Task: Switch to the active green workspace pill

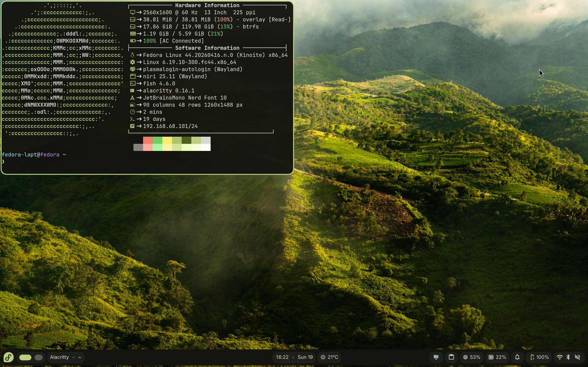Action: (x=25, y=357)
